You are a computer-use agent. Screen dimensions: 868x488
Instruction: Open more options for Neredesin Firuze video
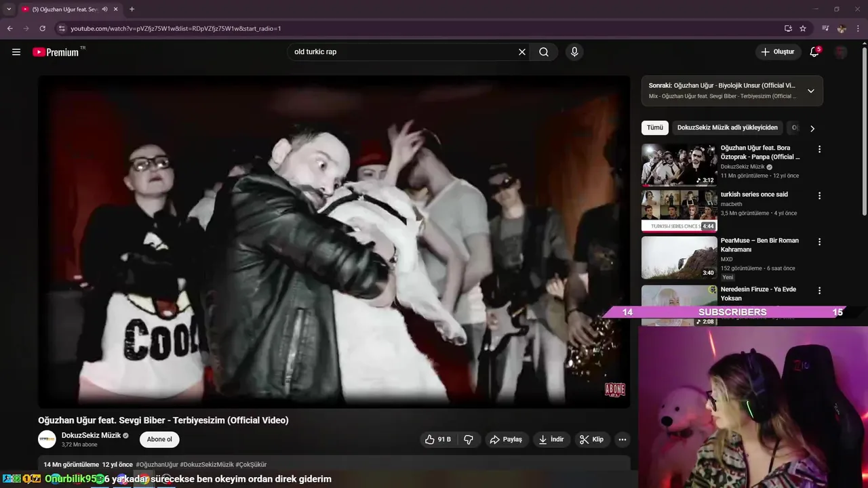point(819,291)
